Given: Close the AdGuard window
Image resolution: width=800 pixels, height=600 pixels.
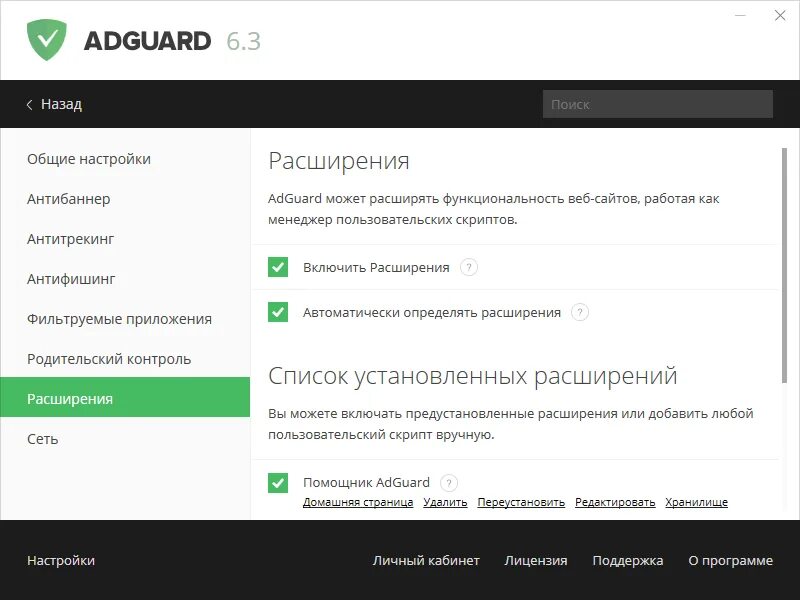Looking at the screenshot, I should click(x=780, y=15).
